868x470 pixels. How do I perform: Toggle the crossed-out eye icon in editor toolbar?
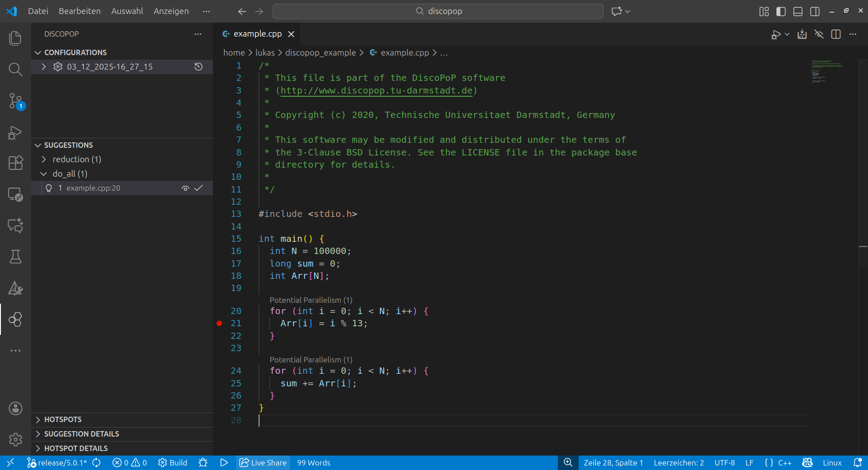819,34
